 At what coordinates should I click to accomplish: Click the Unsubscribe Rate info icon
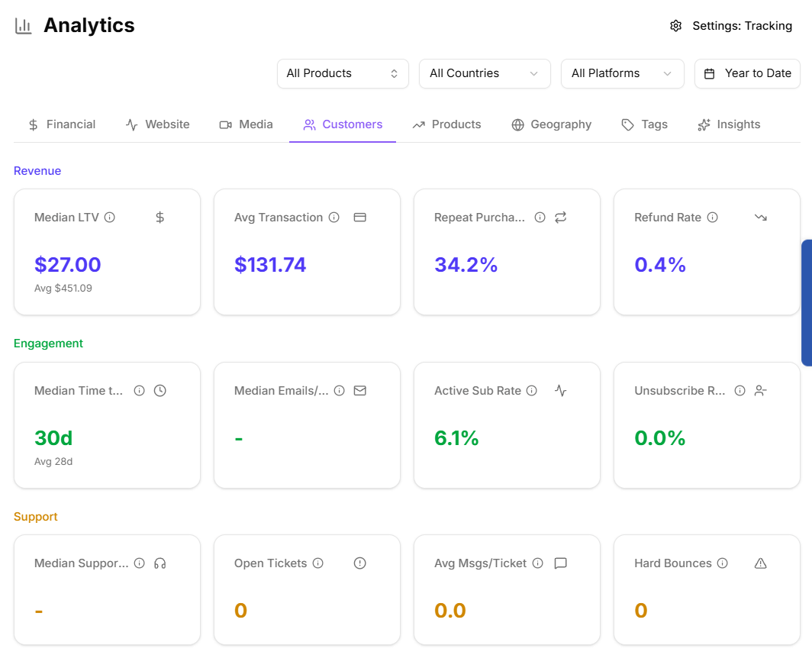point(740,391)
